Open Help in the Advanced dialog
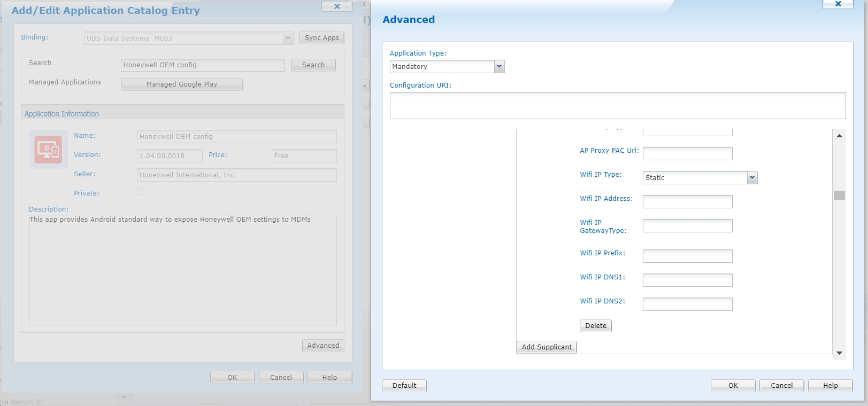The height and width of the screenshot is (406, 868). [830, 386]
